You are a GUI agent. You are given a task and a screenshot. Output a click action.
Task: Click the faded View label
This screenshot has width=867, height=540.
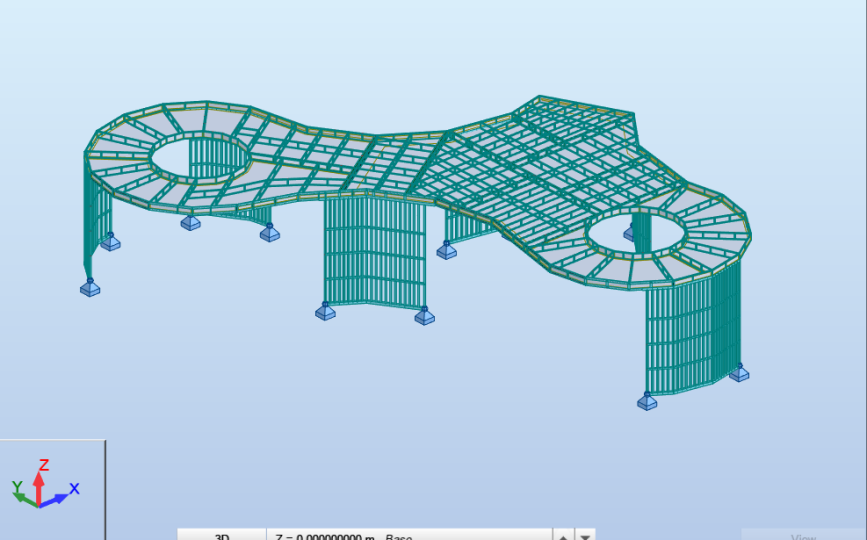pyautogui.click(x=803, y=536)
